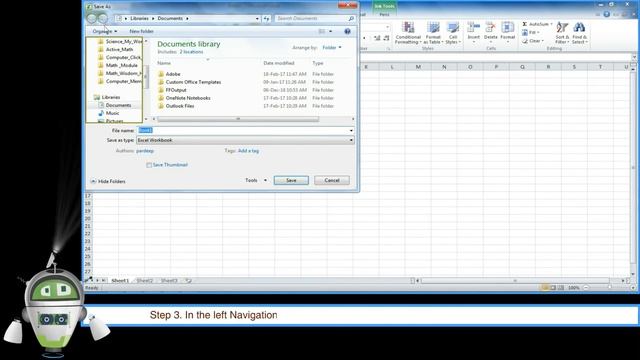
Task: Select Active_Math folder in navigation pane
Action: (x=119, y=49)
